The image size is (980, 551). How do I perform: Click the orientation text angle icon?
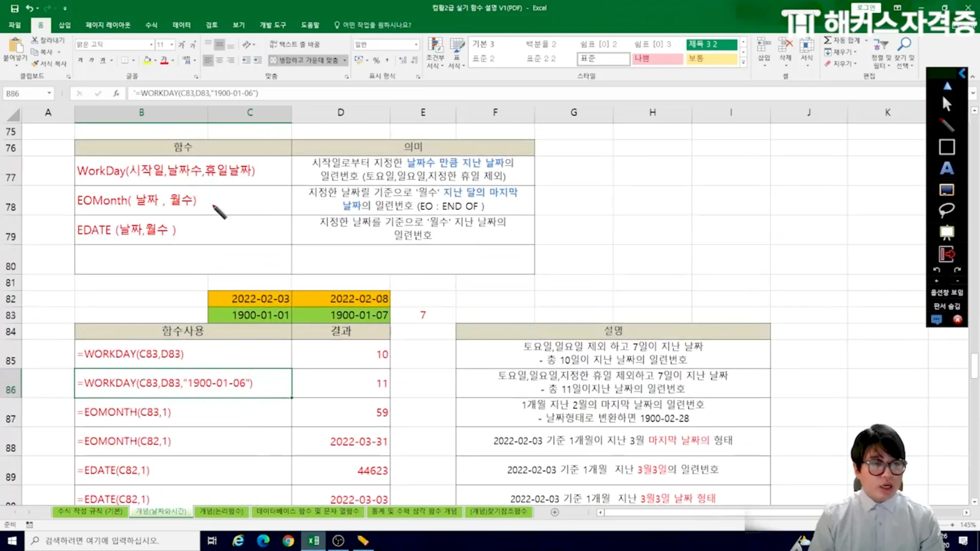pos(247,45)
